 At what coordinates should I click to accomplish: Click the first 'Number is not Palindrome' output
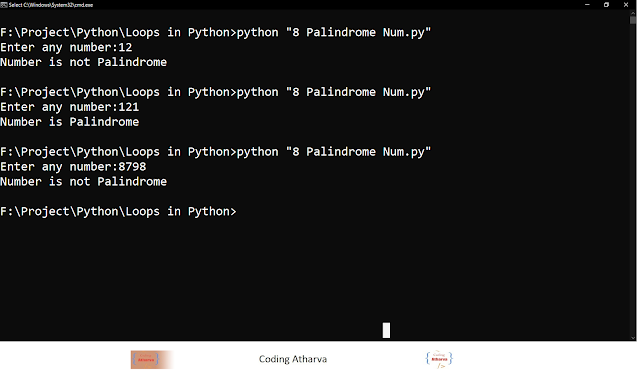click(x=84, y=62)
